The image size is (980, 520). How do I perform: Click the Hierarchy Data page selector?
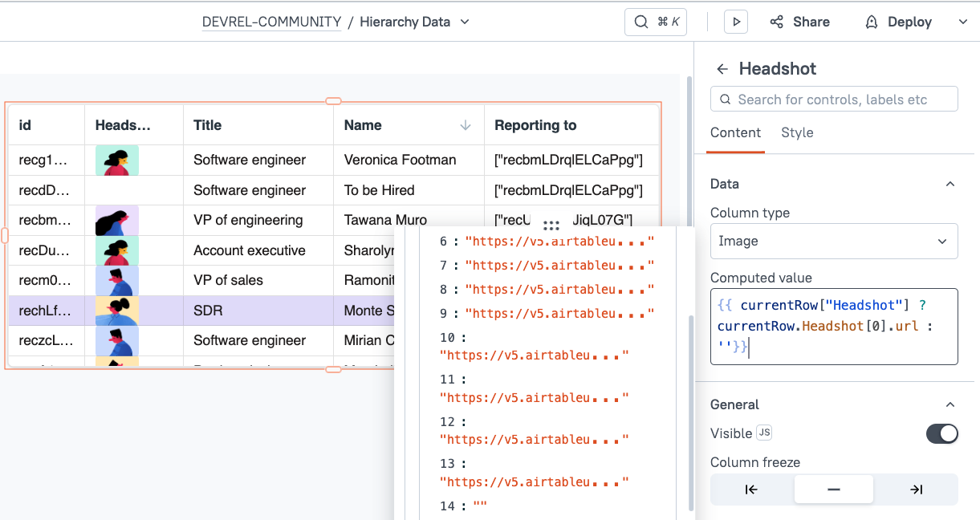point(405,22)
